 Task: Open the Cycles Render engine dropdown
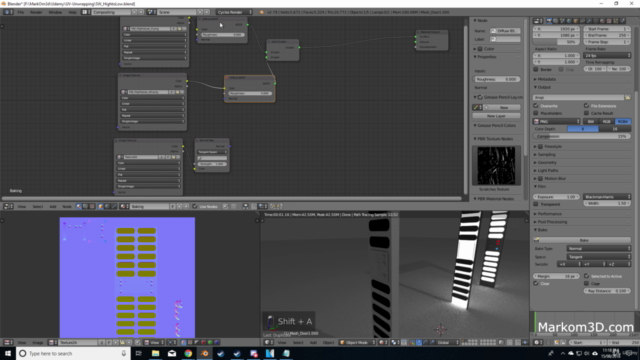pos(234,12)
